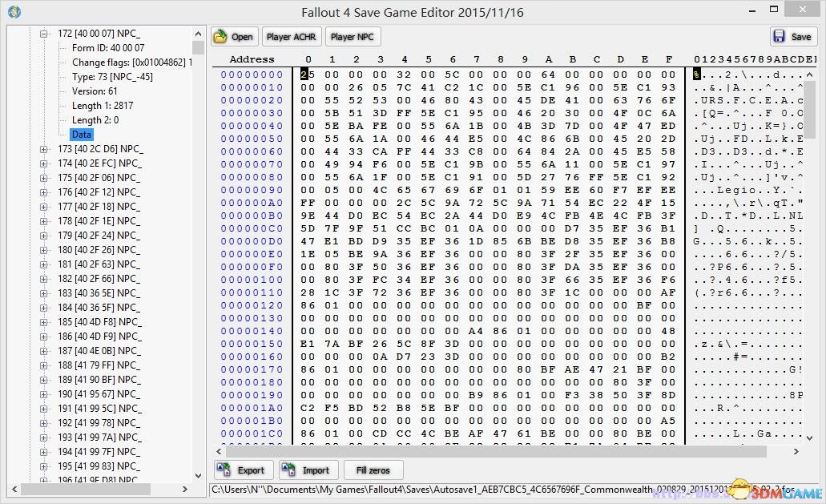Viewport: 826px width, 504px height.
Task: Expand the 176 [40 2F 12] NPC_ node
Action: (44, 192)
